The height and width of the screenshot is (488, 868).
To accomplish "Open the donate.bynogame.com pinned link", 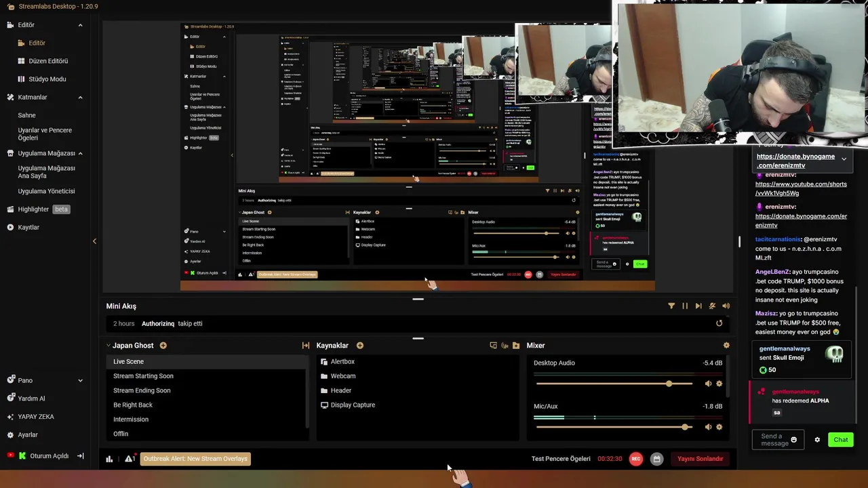I will [x=796, y=161].
